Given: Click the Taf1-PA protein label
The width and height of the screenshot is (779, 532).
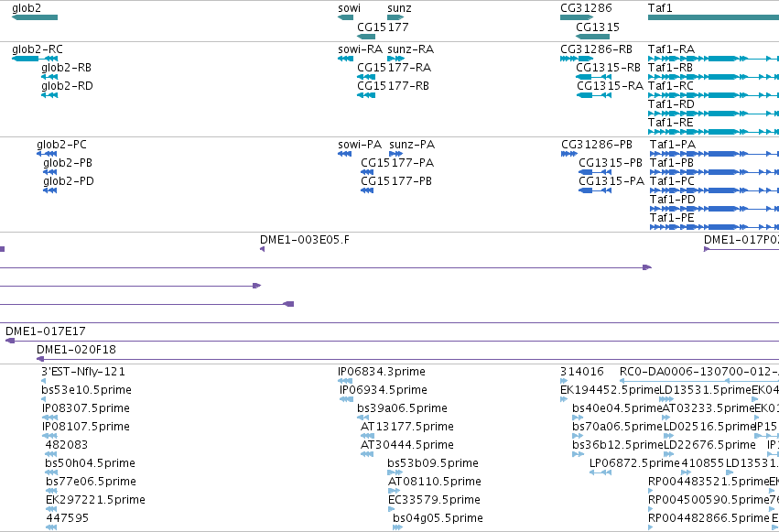Looking at the screenshot, I should [x=673, y=145].
